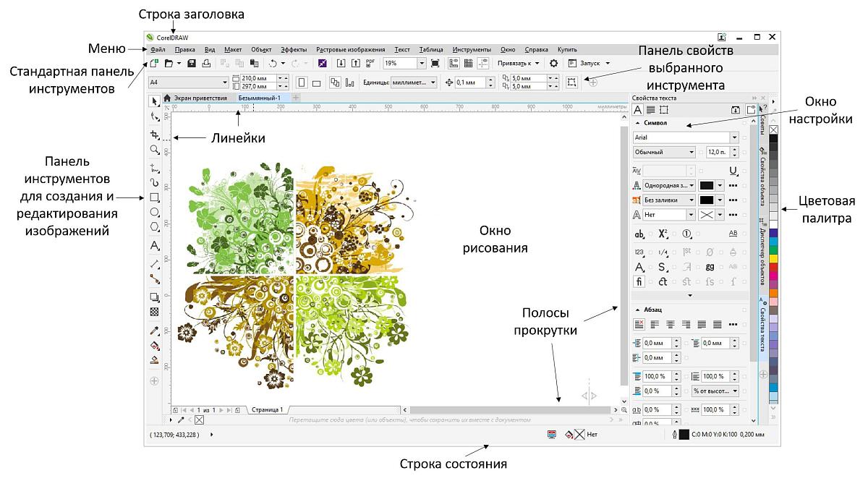Select the Connector line tool
This screenshot has height=481, width=868.
[x=154, y=278]
